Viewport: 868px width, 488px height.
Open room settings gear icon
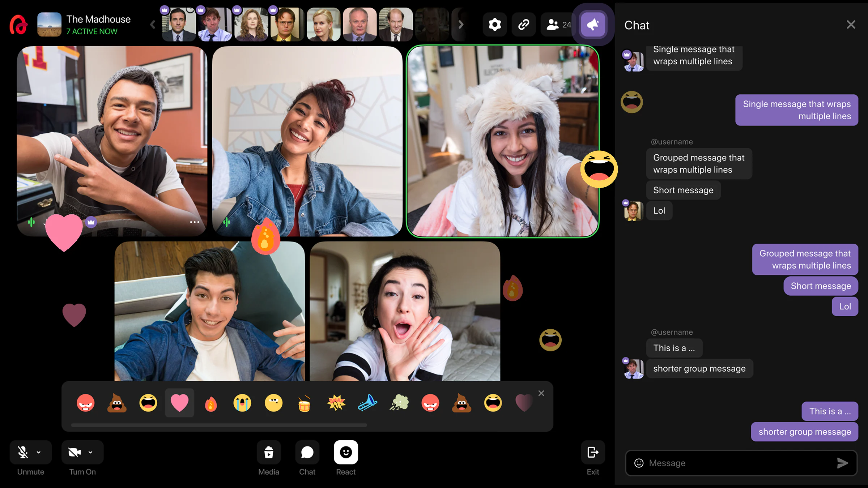(x=494, y=25)
